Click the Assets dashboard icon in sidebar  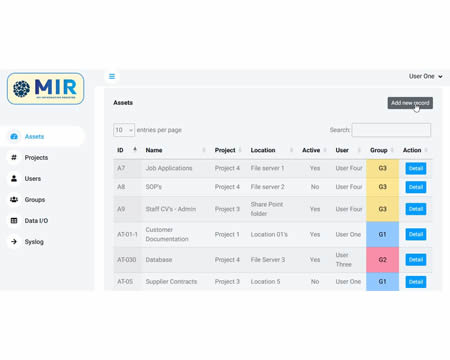pyautogui.click(x=14, y=136)
